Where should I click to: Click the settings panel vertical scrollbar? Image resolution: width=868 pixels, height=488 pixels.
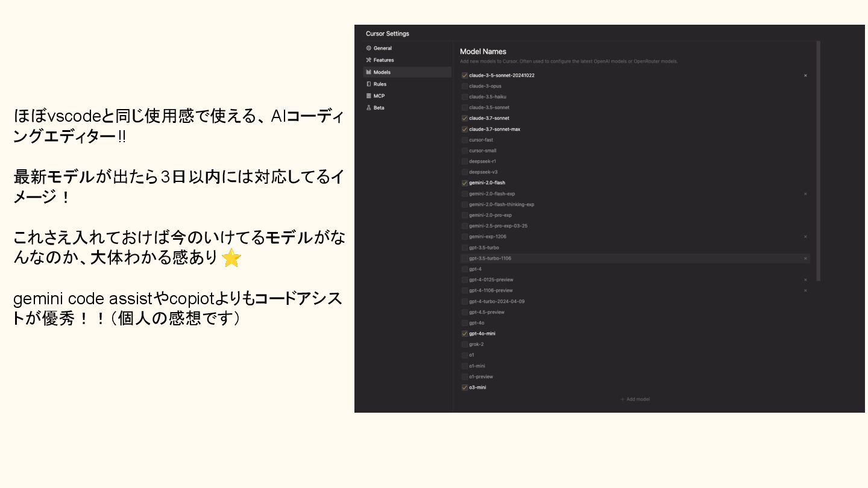pyautogui.click(x=818, y=161)
